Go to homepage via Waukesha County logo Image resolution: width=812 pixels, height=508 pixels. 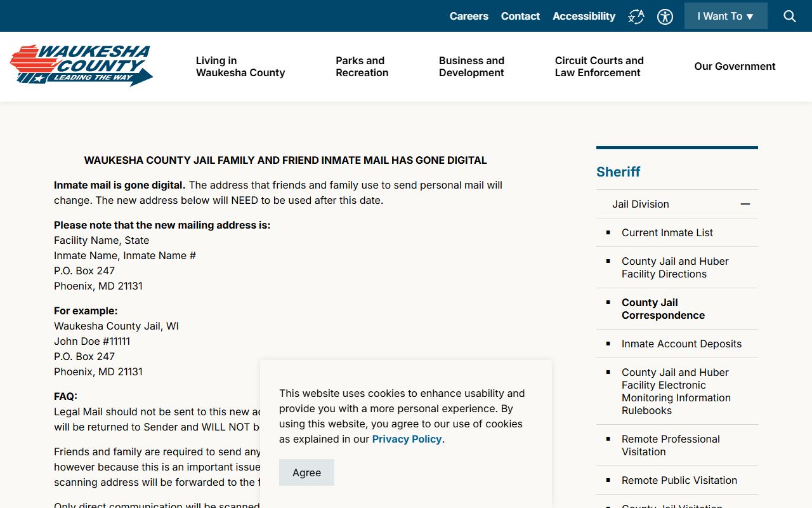[81, 65]
